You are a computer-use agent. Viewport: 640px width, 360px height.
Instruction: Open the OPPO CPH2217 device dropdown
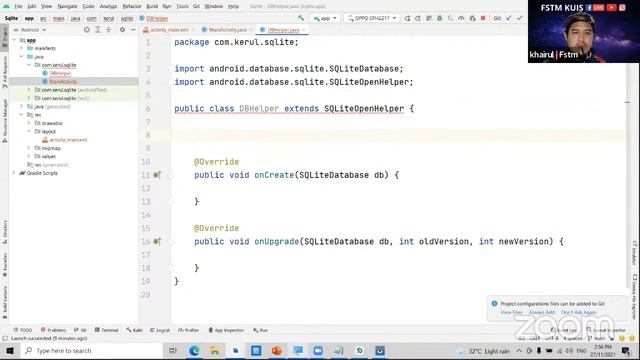coord(372,18)
